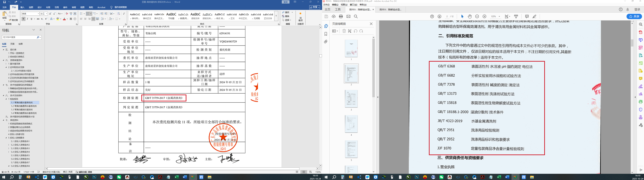Toggle character shading in Word font group
Viewport: 644px width, 180px height.
click(71, 19)
